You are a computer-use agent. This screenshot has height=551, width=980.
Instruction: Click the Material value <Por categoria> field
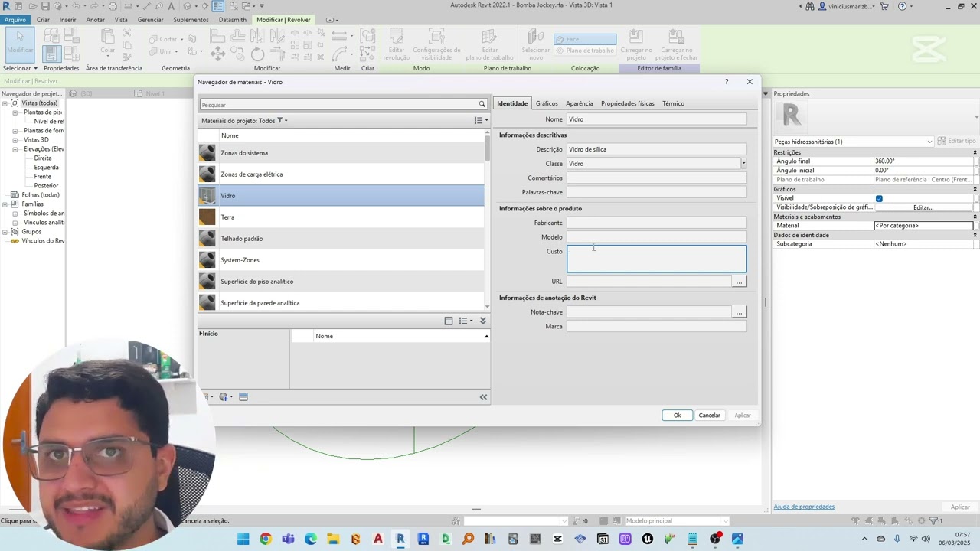(923, 226)
